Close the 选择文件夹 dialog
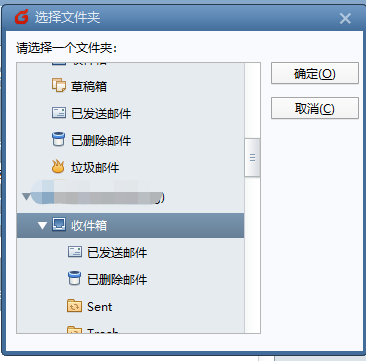 point(345,18)
